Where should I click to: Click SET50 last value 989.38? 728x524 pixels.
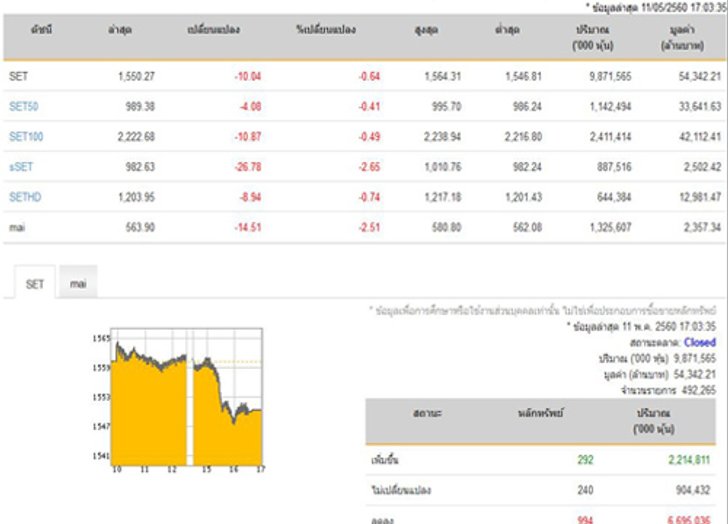point(140,106)
